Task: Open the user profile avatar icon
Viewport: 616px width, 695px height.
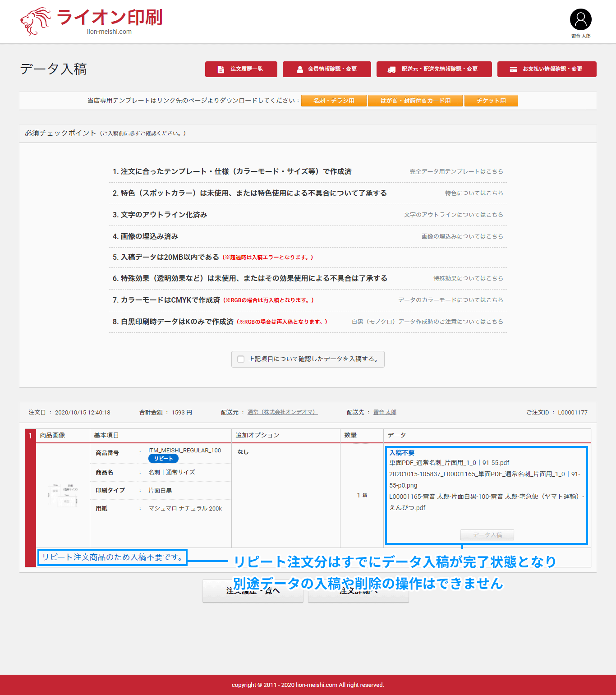Action: click(x=580, y=19)
